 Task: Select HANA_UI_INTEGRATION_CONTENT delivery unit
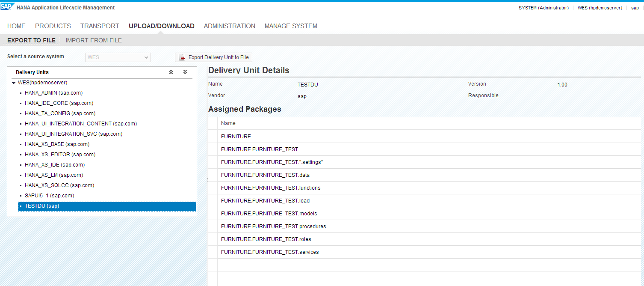81,124
